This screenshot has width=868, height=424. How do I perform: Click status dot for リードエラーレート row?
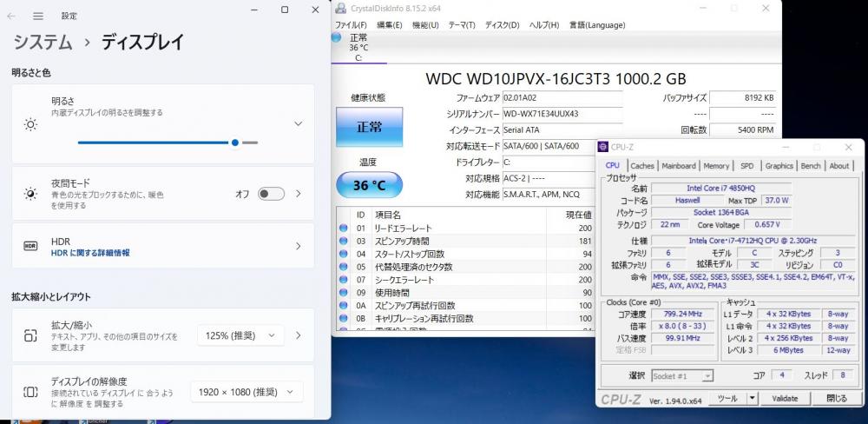(343, 228)
